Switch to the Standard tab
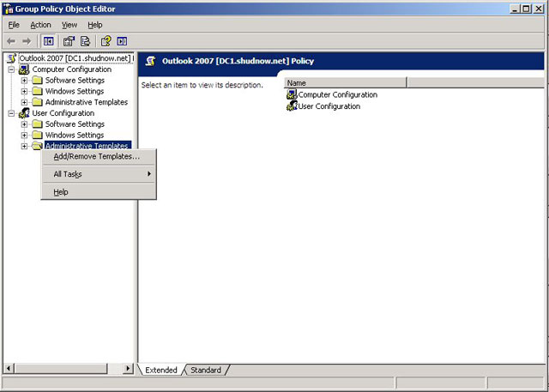The width and height of the screenshot is (549, 392). click(x=206, y=370)
